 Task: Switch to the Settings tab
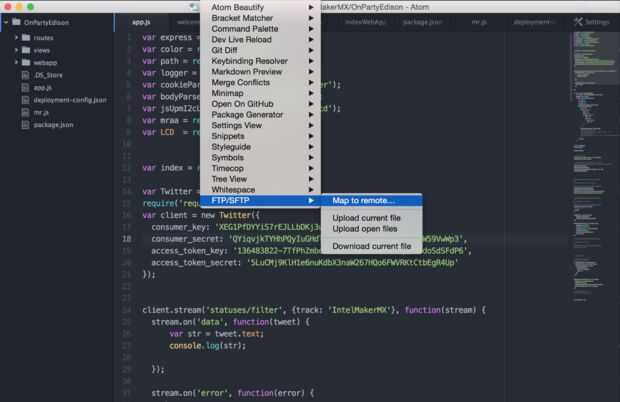click(592, 23)
